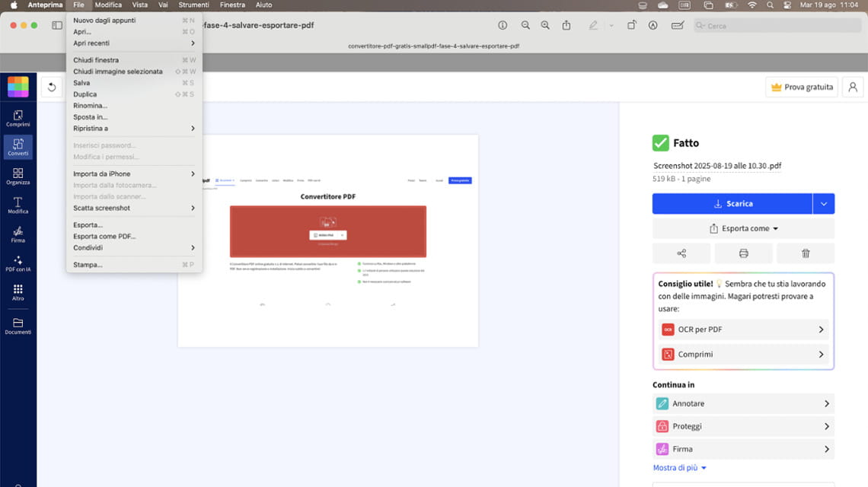Open the Altro tools grid
868x487 pixels.
[18, 292]
